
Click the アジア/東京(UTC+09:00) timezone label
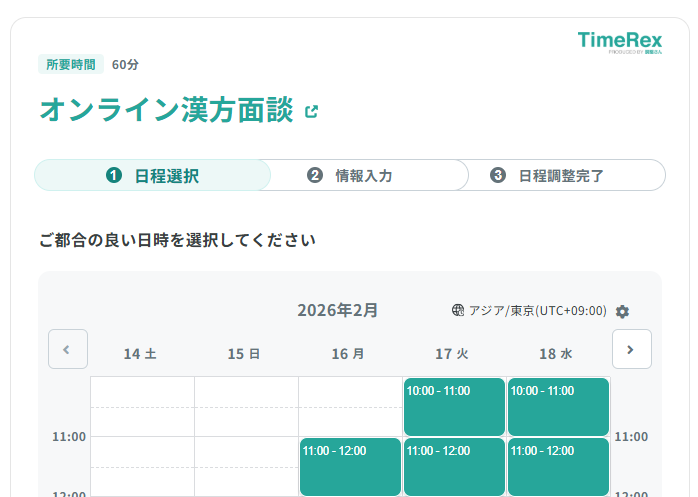537,311
